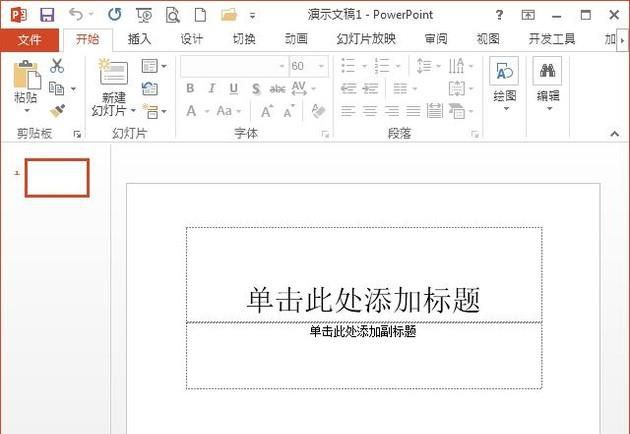Screen dimensions: 630x434
Task: Decrease list indent level
Action: tap(348, 88)
